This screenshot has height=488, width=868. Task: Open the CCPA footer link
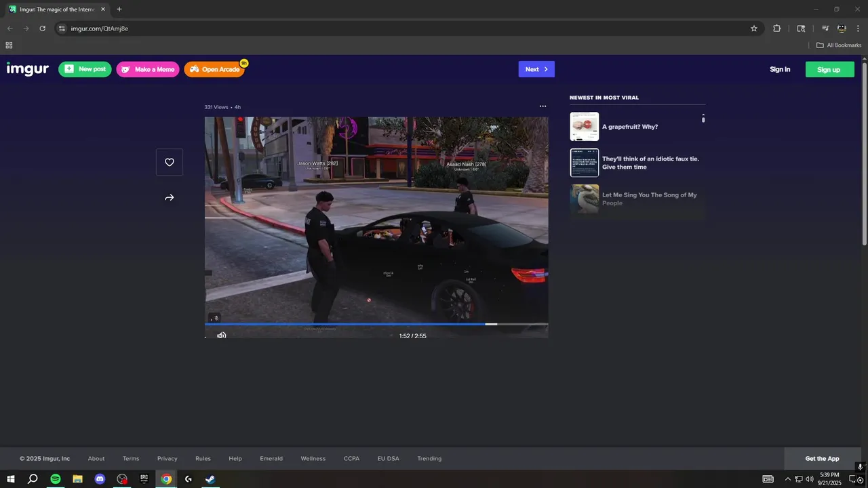(351, 459)
